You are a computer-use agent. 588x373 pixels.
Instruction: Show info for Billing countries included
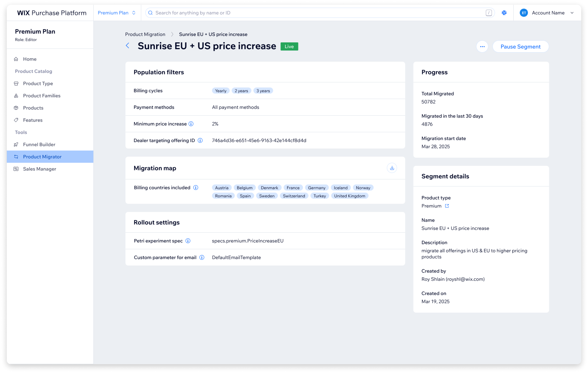pos(196,188)
